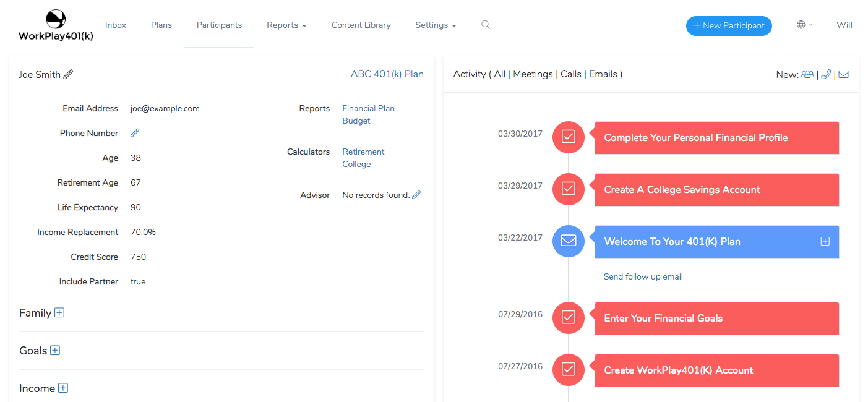Image resolution: width=868 pixels, height=402 pixels.
Task: Filter activity by Calls
Action: pos(571,74)
